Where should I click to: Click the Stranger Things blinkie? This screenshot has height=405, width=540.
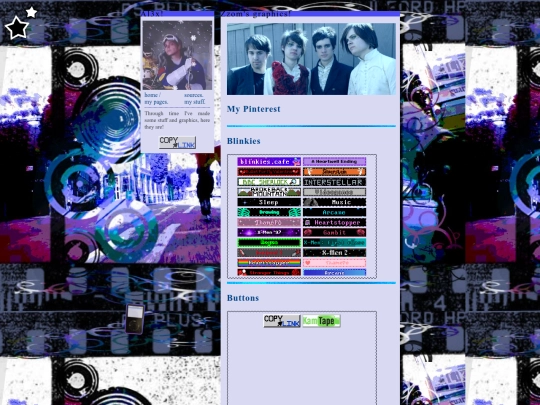point(269,272)
